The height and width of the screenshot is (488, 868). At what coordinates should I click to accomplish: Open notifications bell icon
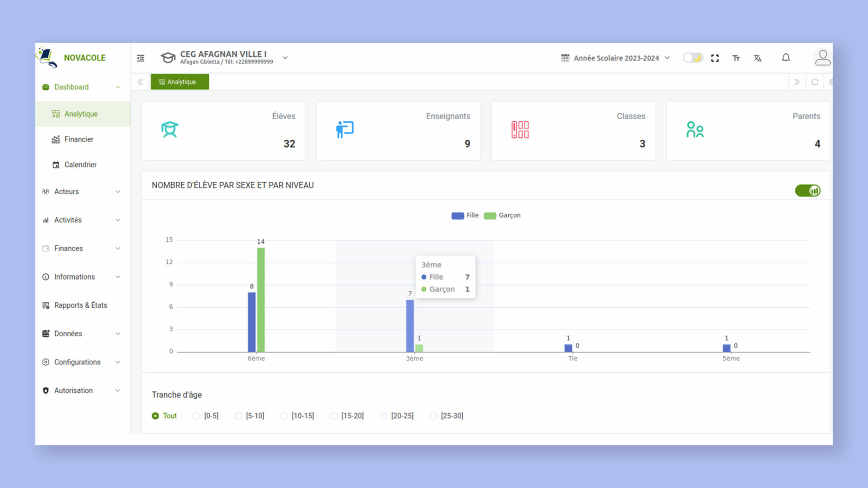click(x=786, y=57)
